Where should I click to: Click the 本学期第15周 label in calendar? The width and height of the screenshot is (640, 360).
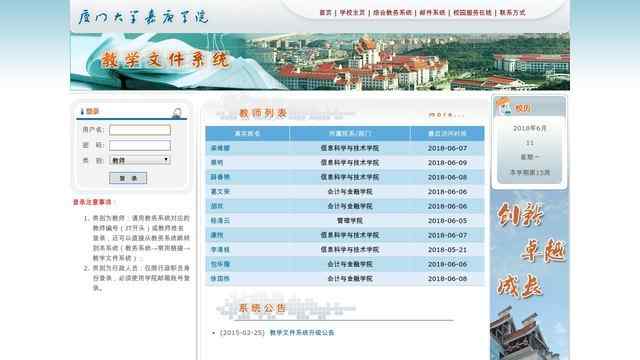[529, 172]
